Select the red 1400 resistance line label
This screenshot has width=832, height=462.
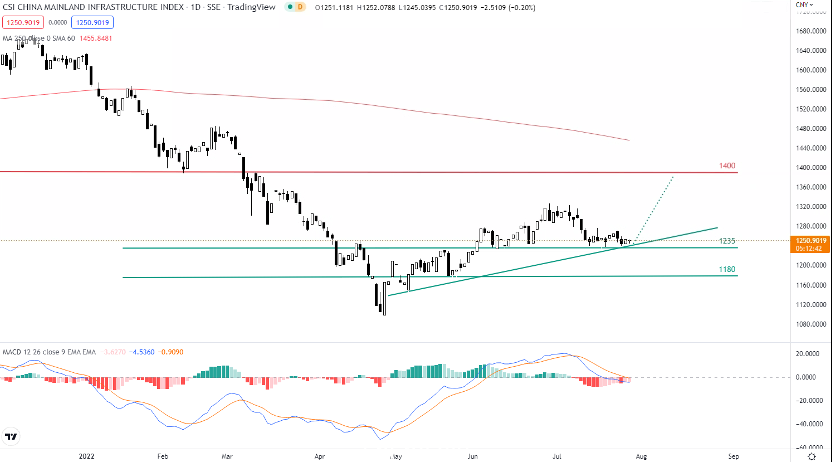(x=727, y=165)
